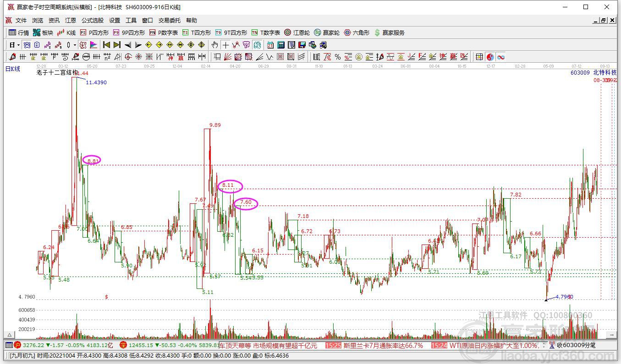Open the P数字表 tool
Screen dimensions: 621x364
(x=164, y=33)
